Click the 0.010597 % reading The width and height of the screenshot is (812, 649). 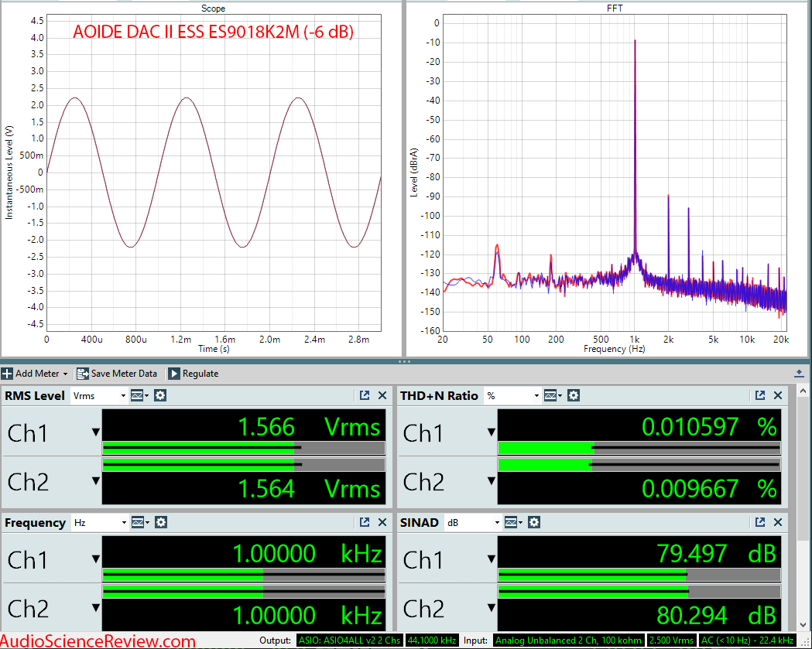[x=710, y=428]
